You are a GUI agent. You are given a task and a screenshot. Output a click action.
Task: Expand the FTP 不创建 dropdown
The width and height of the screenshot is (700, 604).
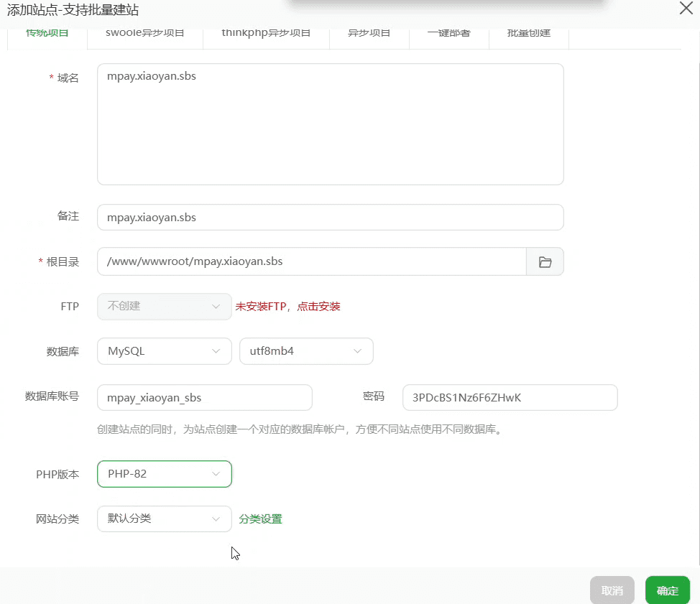coord(164,306)
